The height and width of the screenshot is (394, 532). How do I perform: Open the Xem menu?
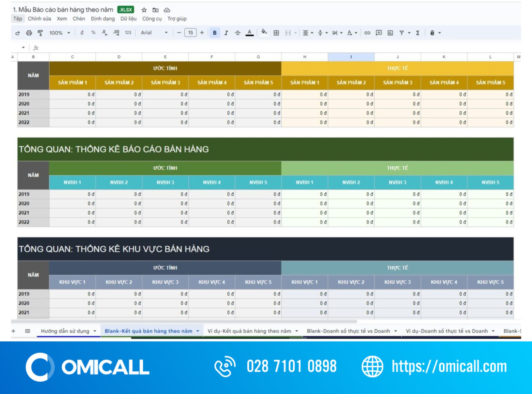[x=62, y=19]
